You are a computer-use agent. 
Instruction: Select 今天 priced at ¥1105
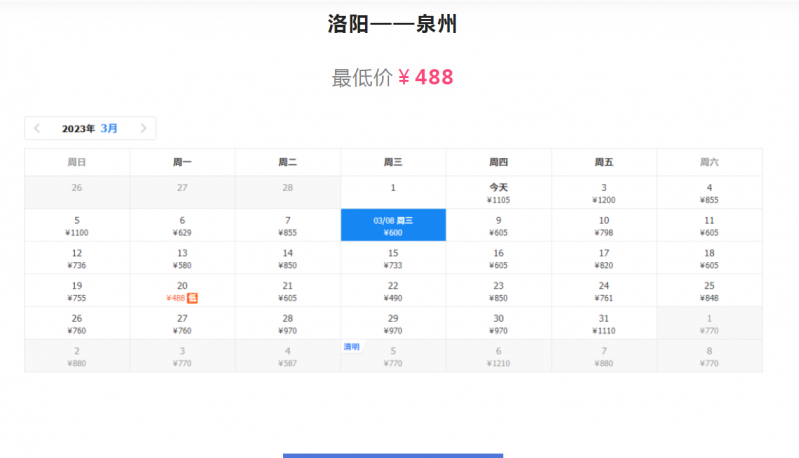[x=498, y=193]
